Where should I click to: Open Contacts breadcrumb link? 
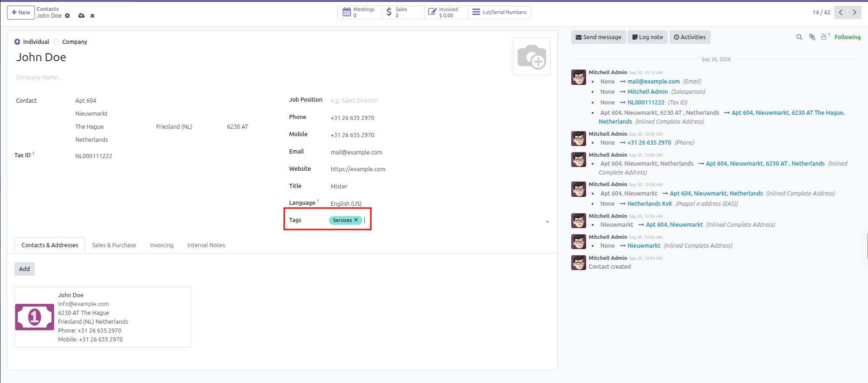[x=48, y=9]
